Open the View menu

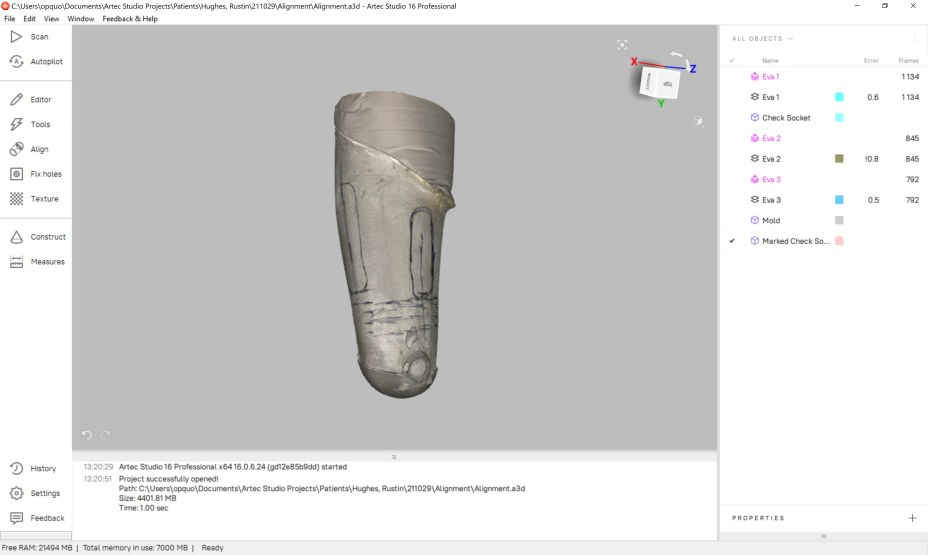(x=51, y=19)
